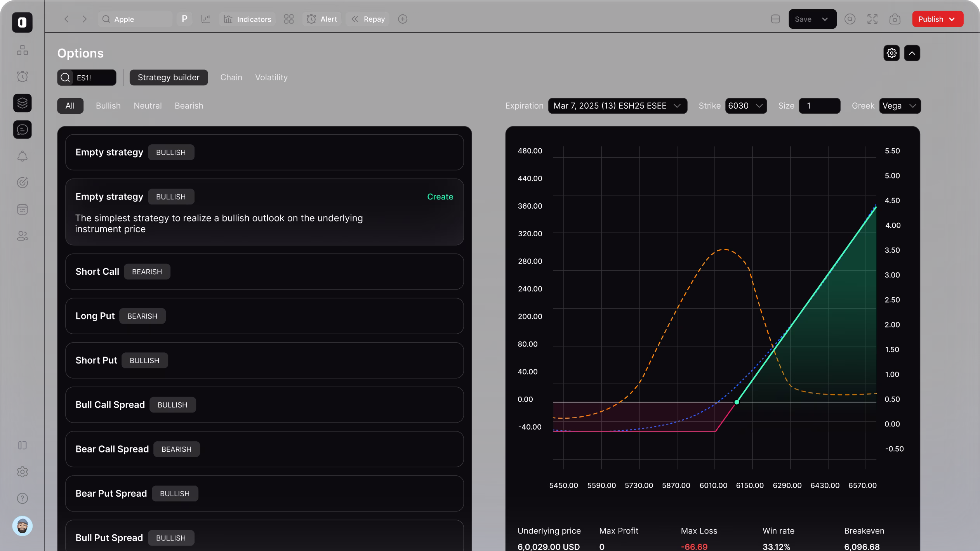Click the Size input field
The height and width of the screenshot is (551, 980).
pyautogui.click(x=819, y=106)
